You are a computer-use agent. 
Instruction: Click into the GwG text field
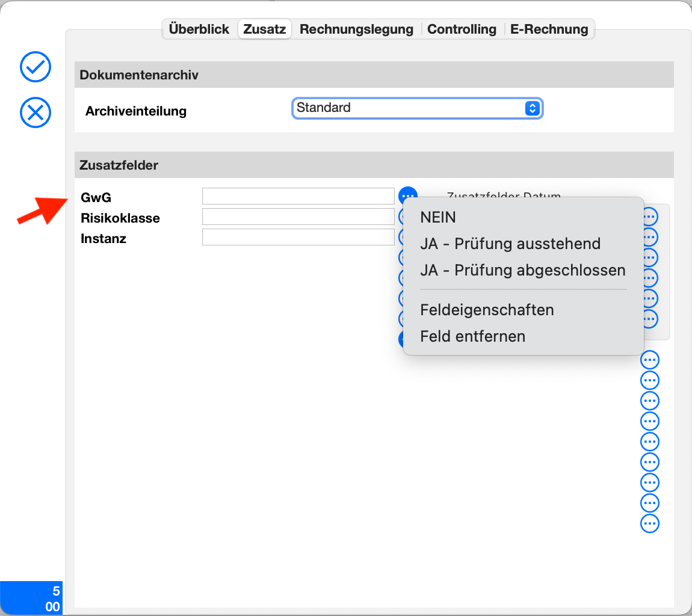298,196
